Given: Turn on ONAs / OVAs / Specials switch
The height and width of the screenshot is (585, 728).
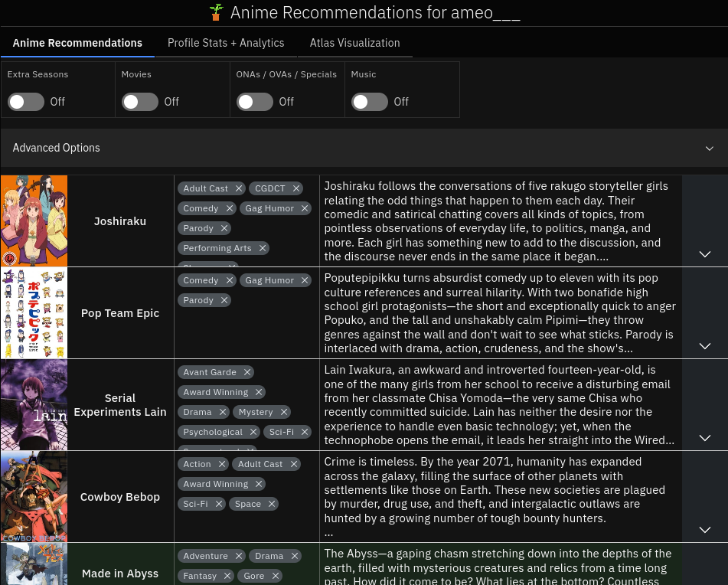Looking at the screenshot, I should coord(254,102).
